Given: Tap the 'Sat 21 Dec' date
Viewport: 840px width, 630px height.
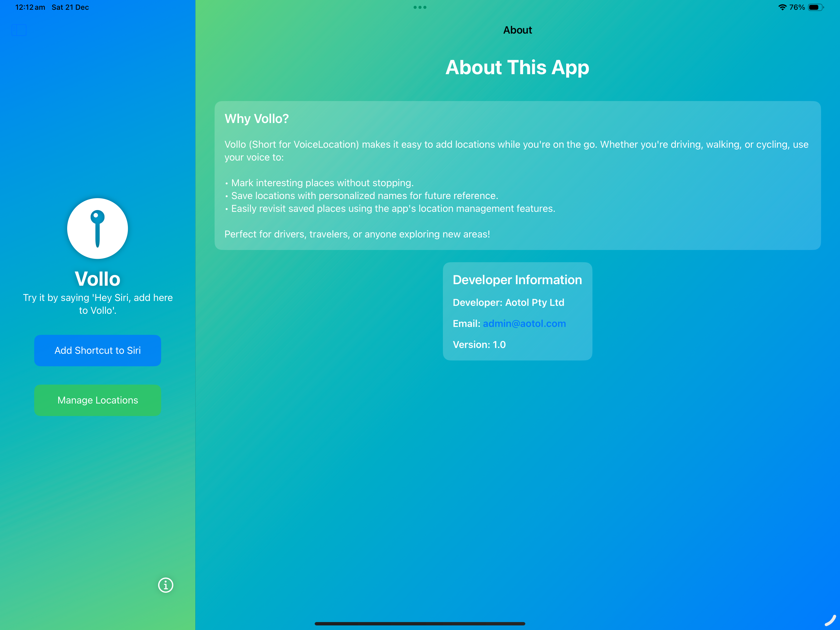Looking at the screenshot, I should (70, 7).
